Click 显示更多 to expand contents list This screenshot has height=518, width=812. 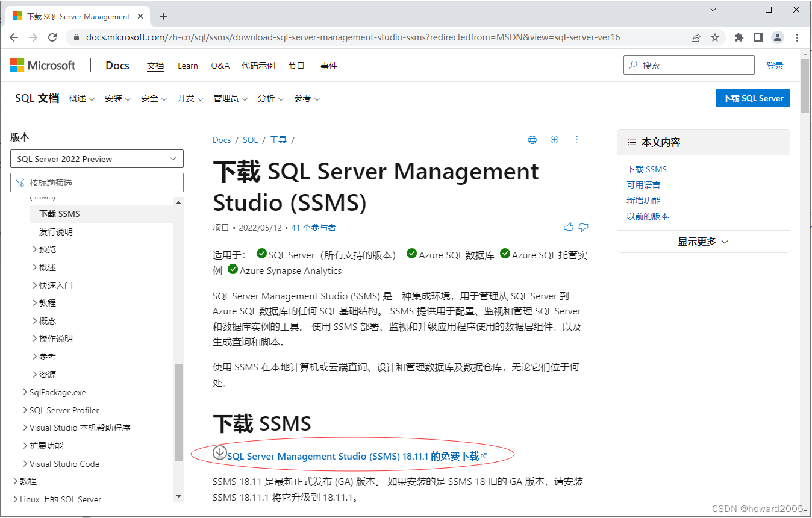[x=704, y=242]
